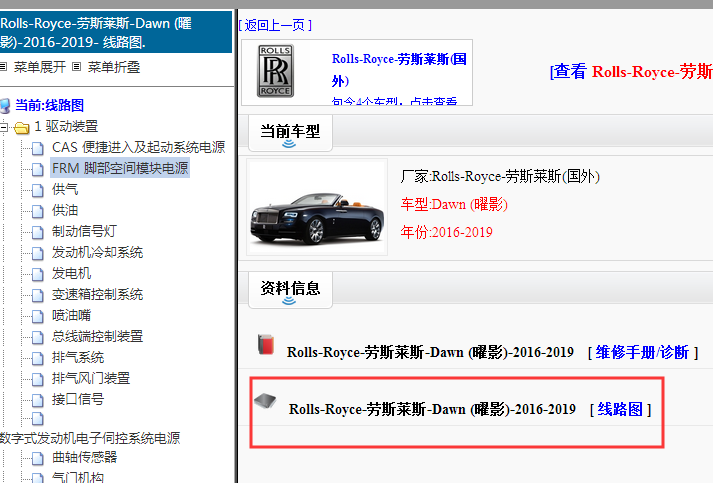Collapse all menus via 菜单折叠
Image resolution: width=713 pixels, height=483 pixels.
point(114,67)
